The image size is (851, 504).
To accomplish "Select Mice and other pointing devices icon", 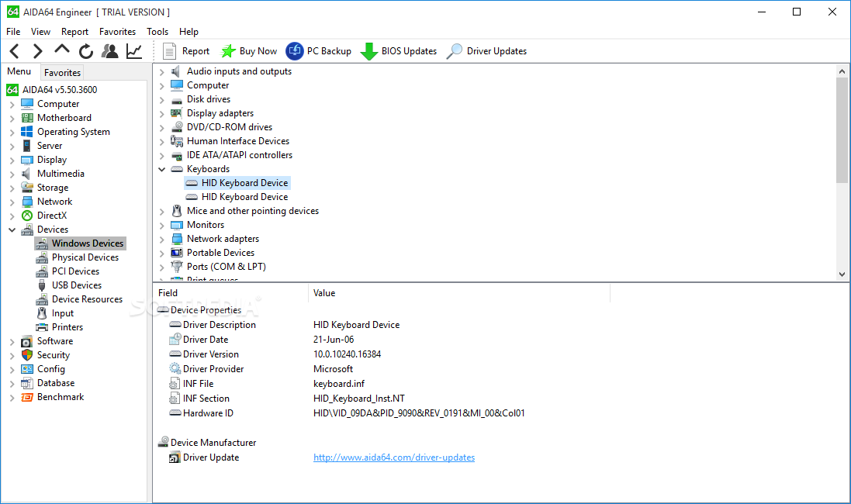I will pyautogui.click(x=176, y=210).
